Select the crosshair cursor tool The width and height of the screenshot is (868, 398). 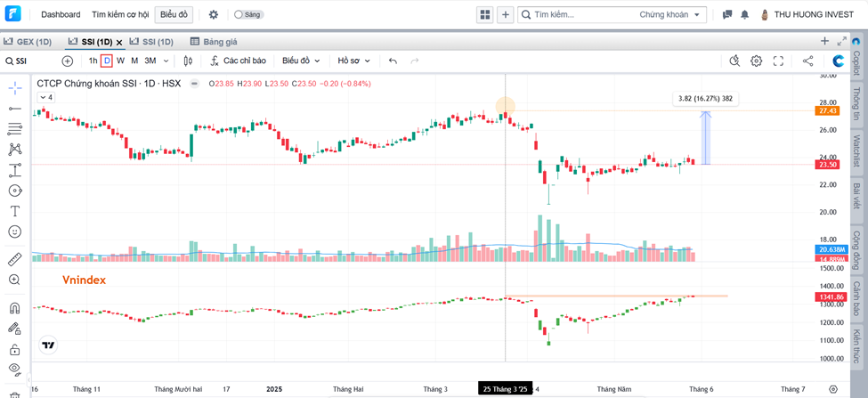(15, 88)
